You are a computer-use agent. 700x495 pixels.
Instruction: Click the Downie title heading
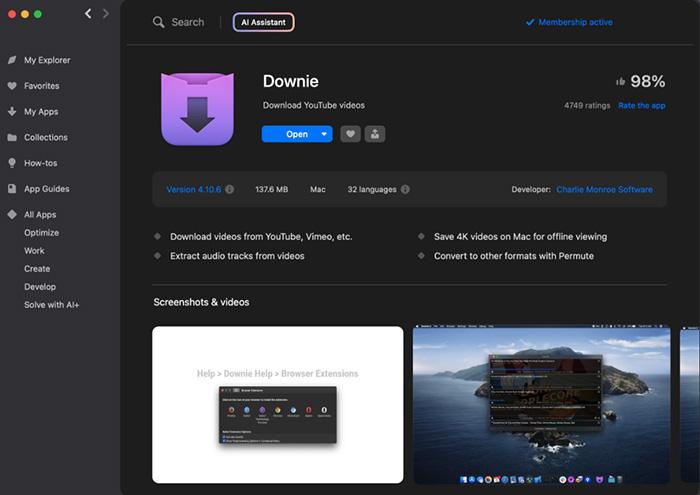click(291, 81)
